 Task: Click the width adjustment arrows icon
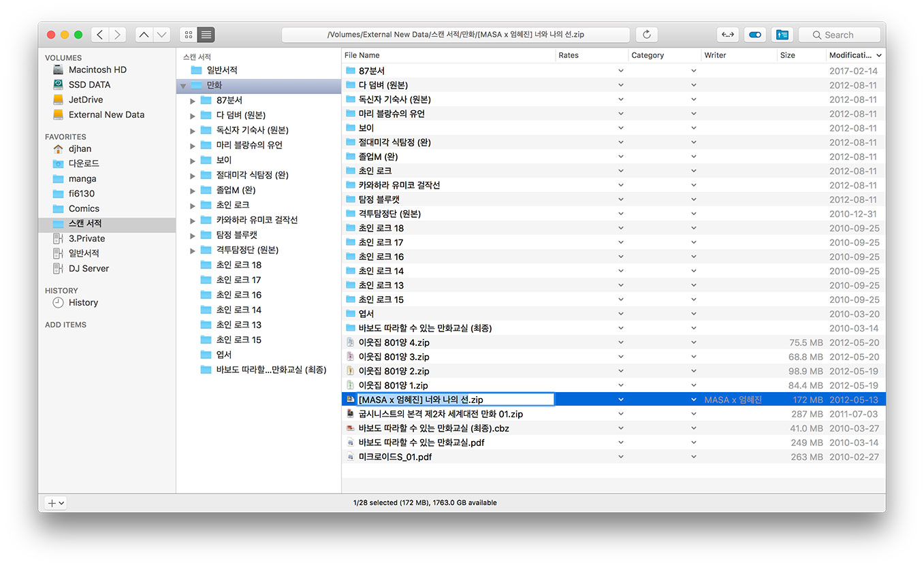click(x=727, y=34)
